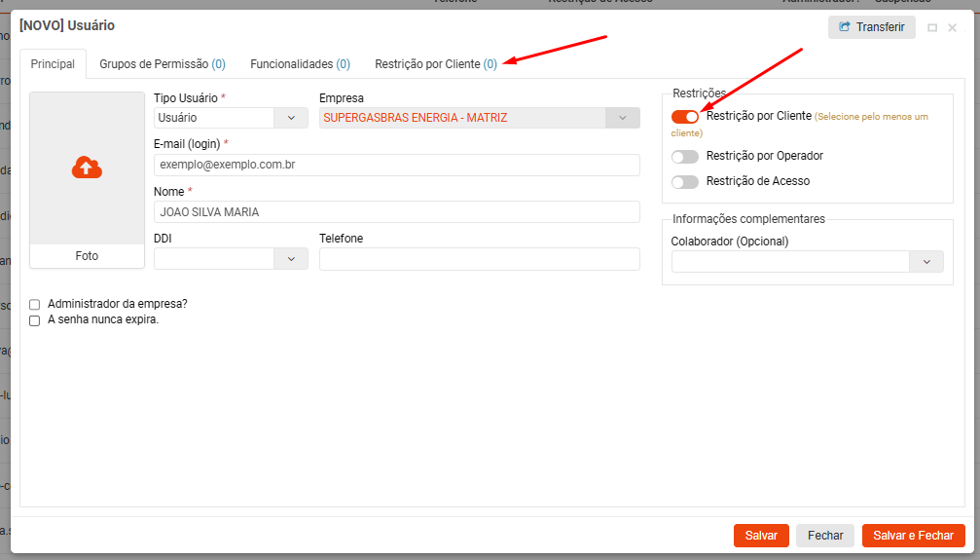The image size is (980, 560).
Task: Click the maximize dialog icon
Action: [x=932, y=28]
